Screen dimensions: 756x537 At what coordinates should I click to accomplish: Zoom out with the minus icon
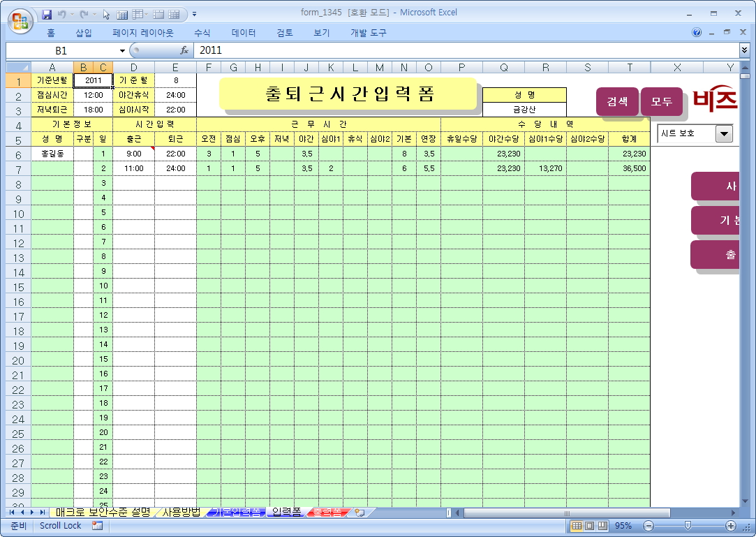point(648,526)
